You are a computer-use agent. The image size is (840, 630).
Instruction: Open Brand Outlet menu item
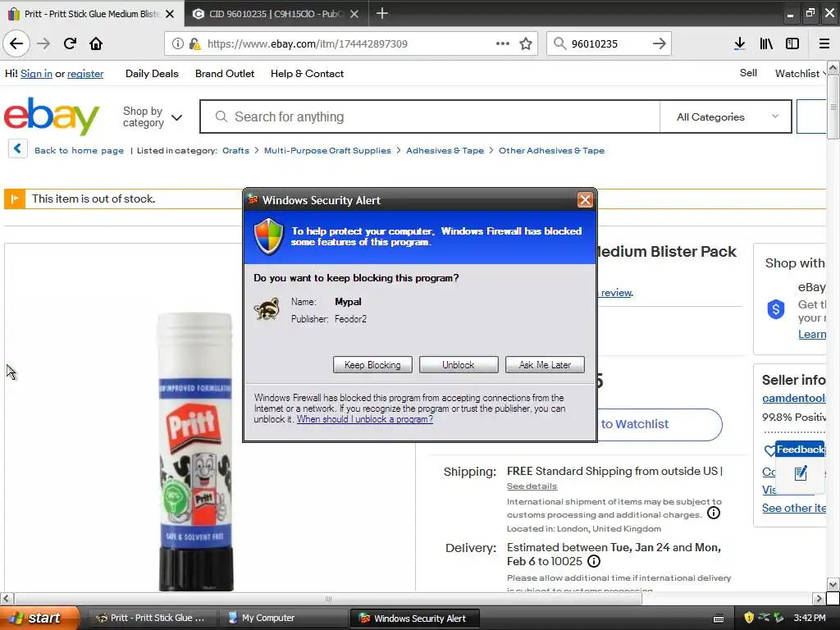(225, 73)
